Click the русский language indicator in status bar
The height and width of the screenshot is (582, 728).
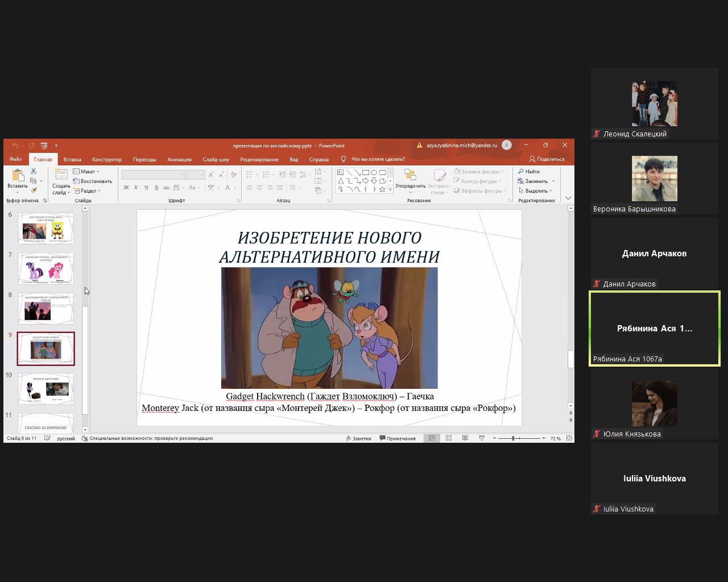(66, 438)
